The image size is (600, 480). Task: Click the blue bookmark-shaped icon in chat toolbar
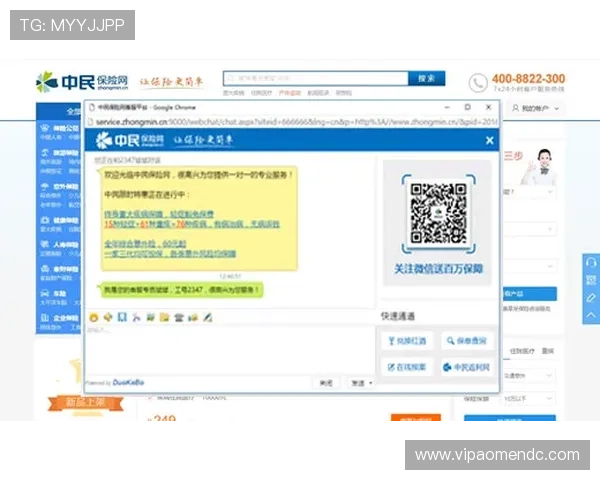point(122,317)
